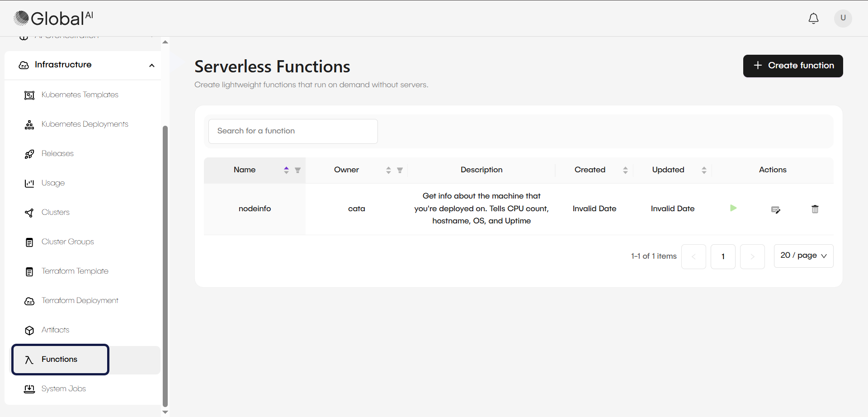The image size is (868, 417).
Task: Toggle the Updated column sorter
Action: pyautogui.click(x=704, y=170)
